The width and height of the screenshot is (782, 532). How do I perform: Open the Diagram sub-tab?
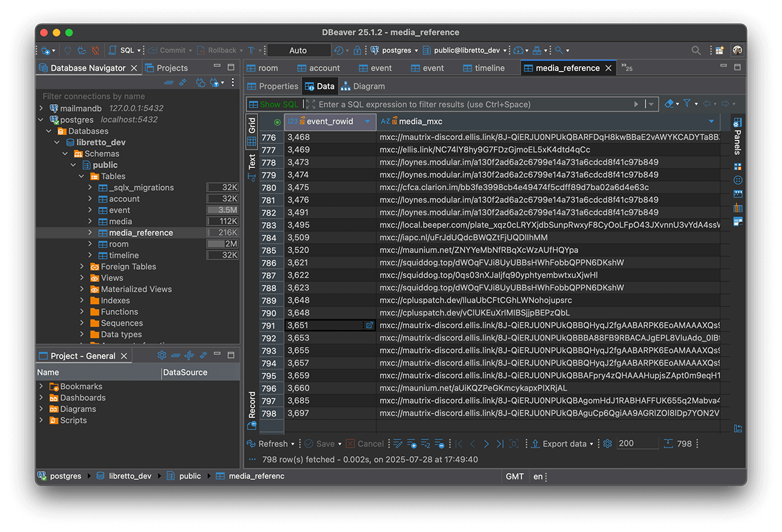click(363, 86)
